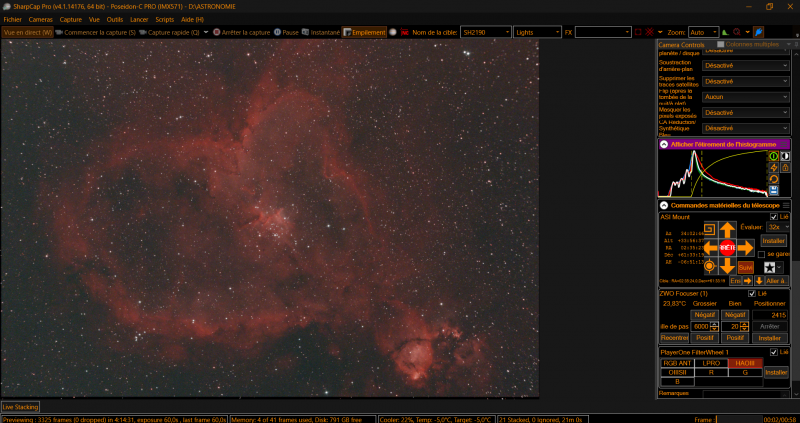Toggle the ASI Mount Lié checkbox
The width and height of the screenshot is (800, 423).
[x=773, y=217]
